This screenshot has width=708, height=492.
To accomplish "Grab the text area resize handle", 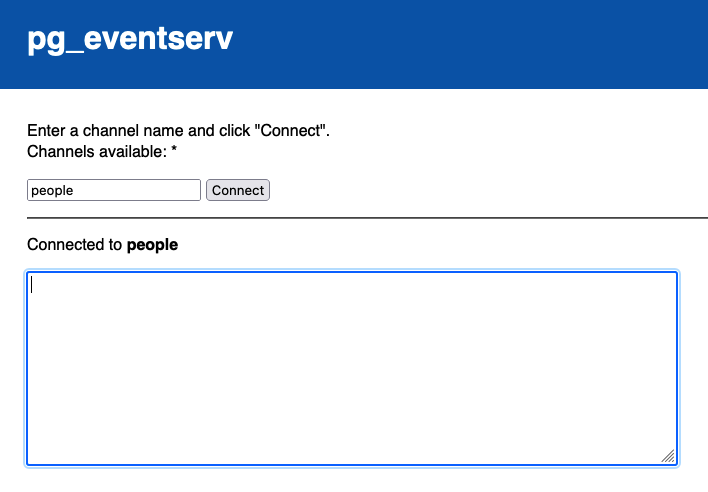I will point(669,456).
